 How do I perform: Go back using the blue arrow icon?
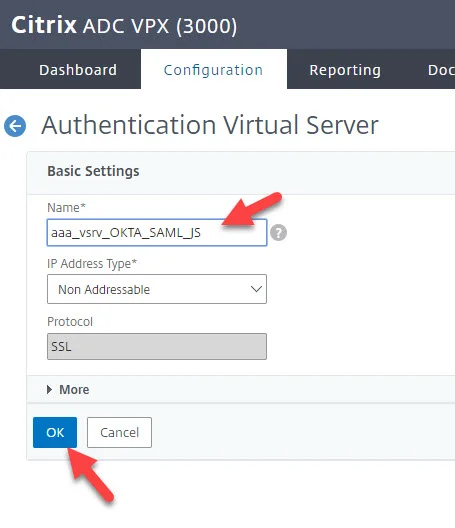pos(15,126)
